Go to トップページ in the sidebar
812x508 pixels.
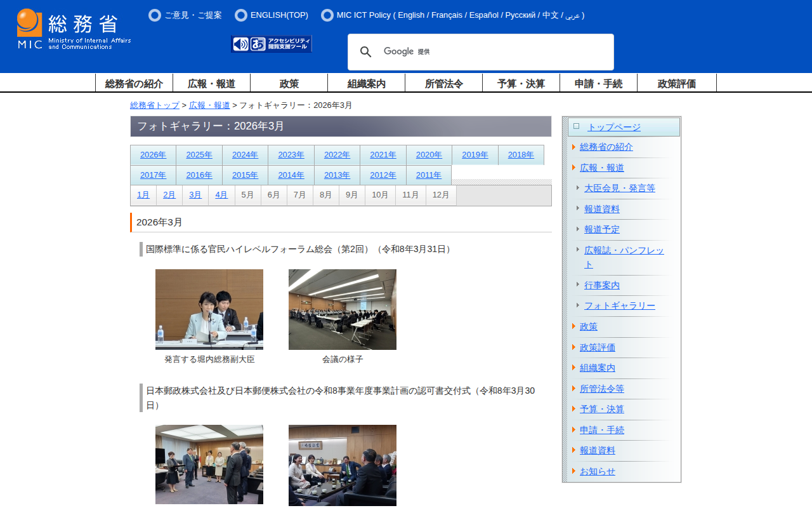pyautogui.click(x=614, y=127)
